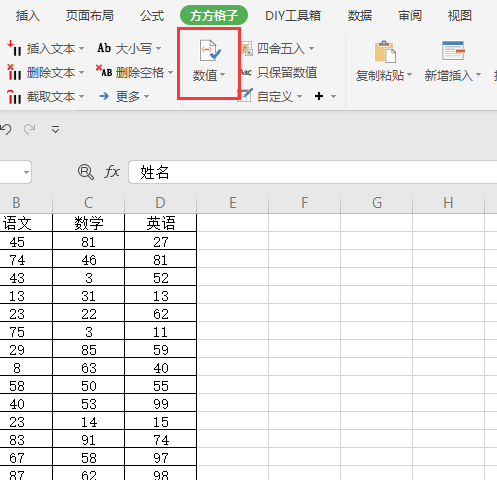Click the undo arrow icon
The image size is (497, 480).
coord(6,129)
